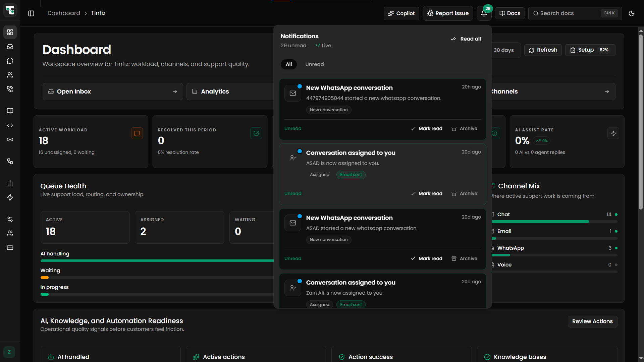Click the Waiting progress bar
Viewport: 644px width, 362px height.
point(157,278)
